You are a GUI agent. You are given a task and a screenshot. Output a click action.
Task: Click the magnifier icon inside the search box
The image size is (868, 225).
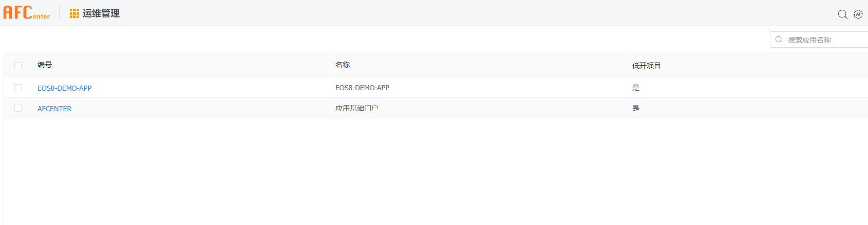[x=779, y=39]
